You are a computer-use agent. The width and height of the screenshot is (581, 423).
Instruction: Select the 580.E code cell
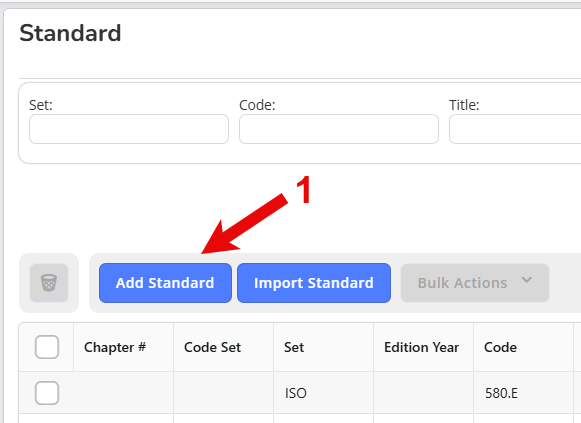point(501,393)
